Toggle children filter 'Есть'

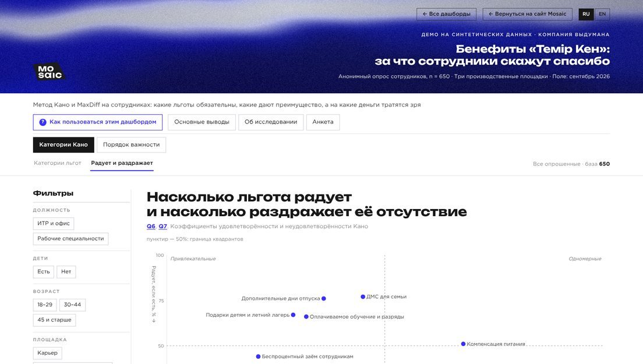(x=44, y=272)
